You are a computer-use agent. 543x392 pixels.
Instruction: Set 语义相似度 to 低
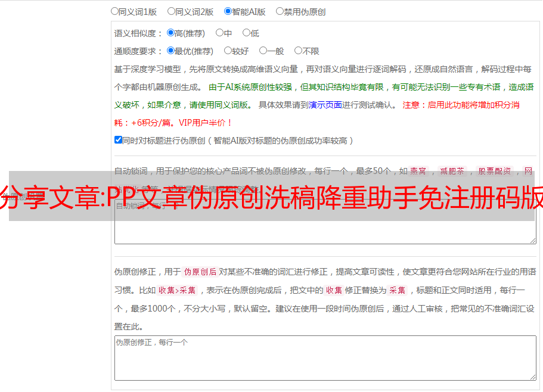246,33
